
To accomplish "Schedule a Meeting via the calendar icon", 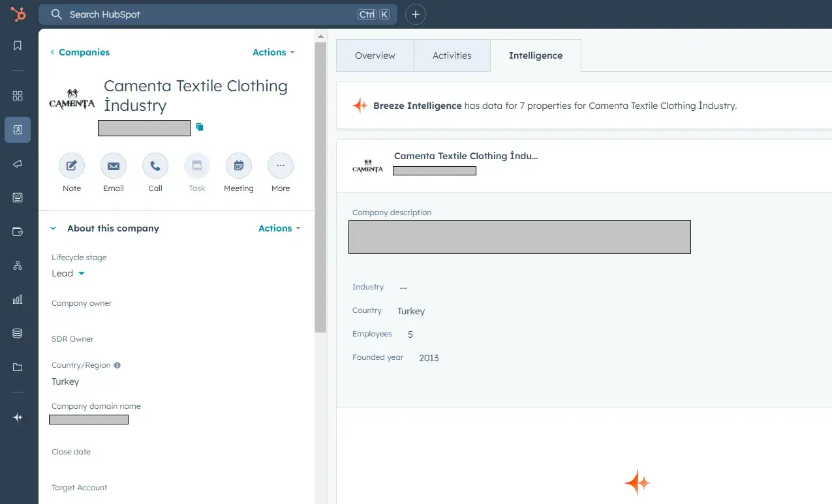I will click(238, 166).
